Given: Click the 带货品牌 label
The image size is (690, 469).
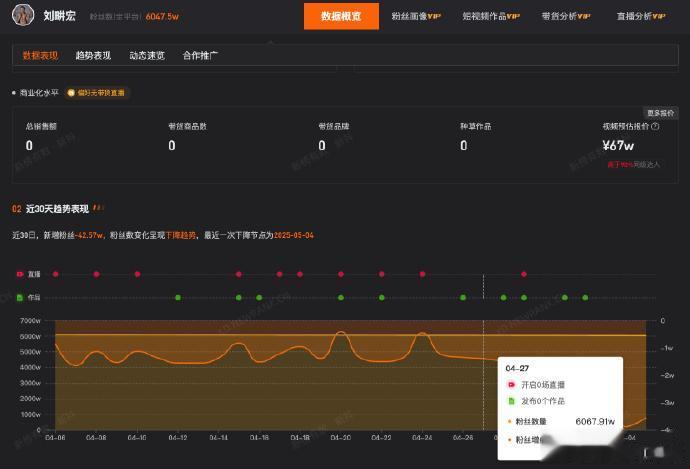Looking at the screenshot, I should coord(334,126).
